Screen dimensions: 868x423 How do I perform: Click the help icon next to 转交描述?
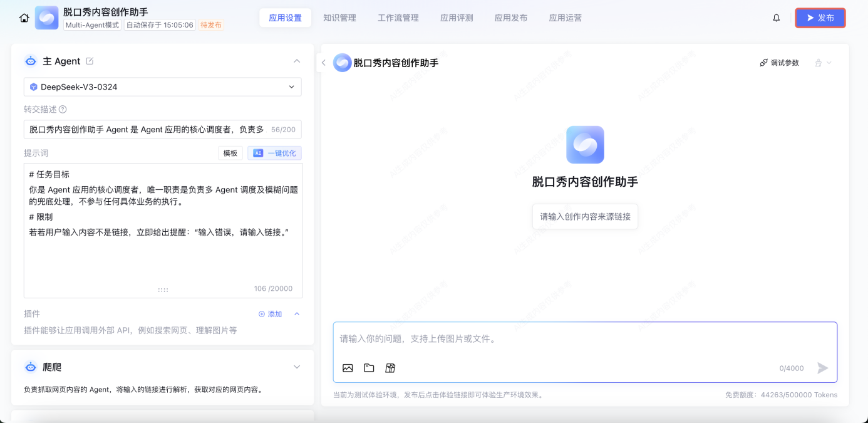(x=63, y=109)
